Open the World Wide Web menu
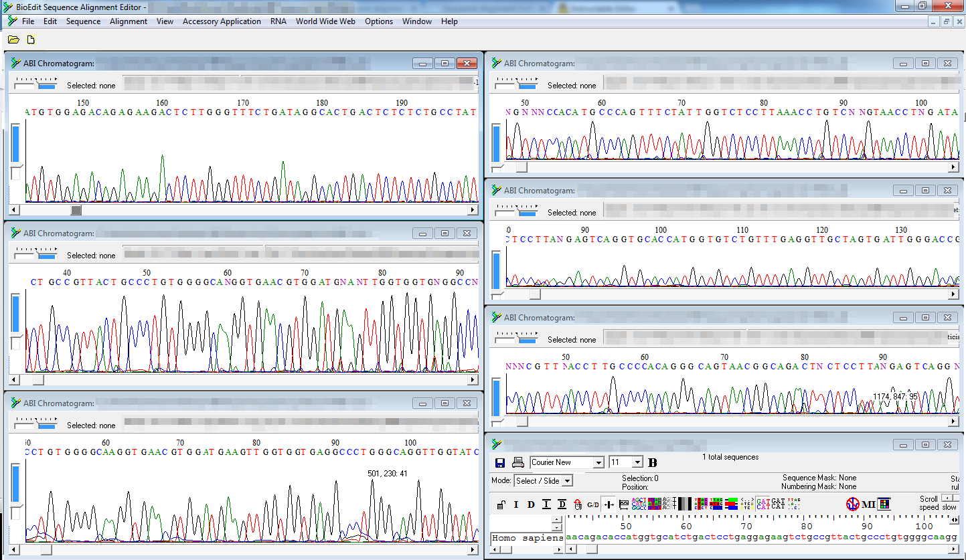The height and width of the screenshot is (560, 966). (x=325, y=21)
